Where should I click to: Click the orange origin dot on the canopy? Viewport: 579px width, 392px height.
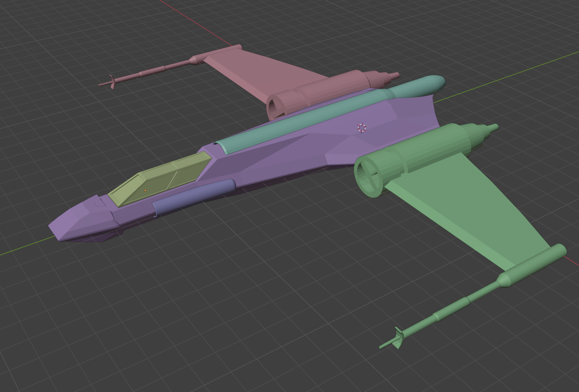[145, 190]
